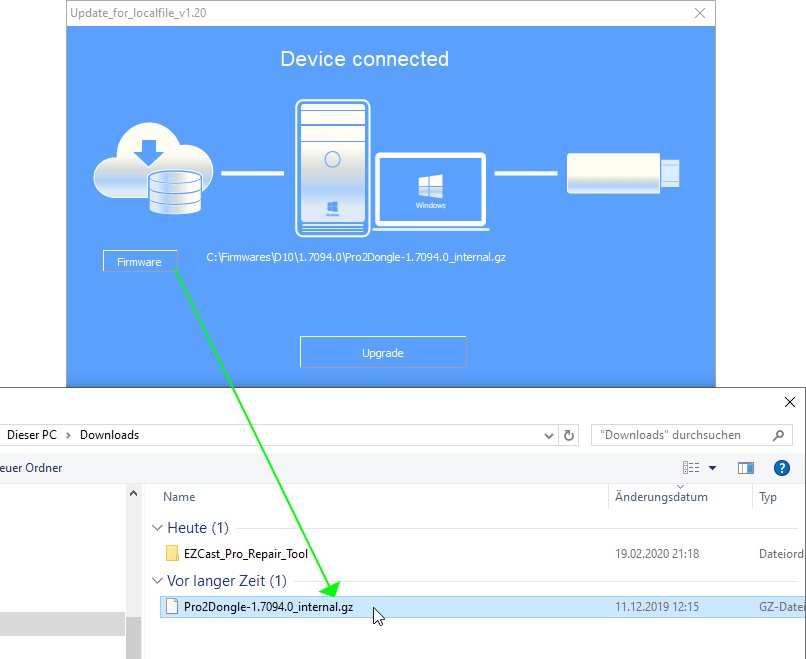
Task: Click the navigation pane scroll-up arrow
Action: point(133,493)
